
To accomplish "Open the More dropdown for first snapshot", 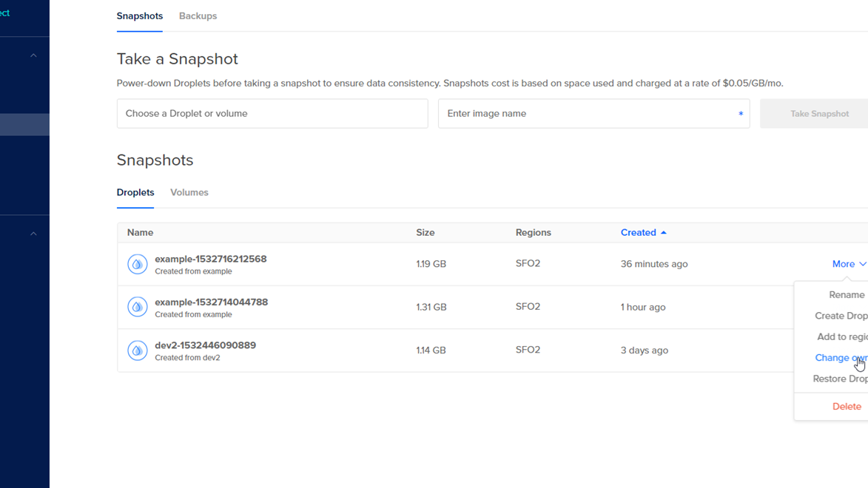I will [848, 264].
